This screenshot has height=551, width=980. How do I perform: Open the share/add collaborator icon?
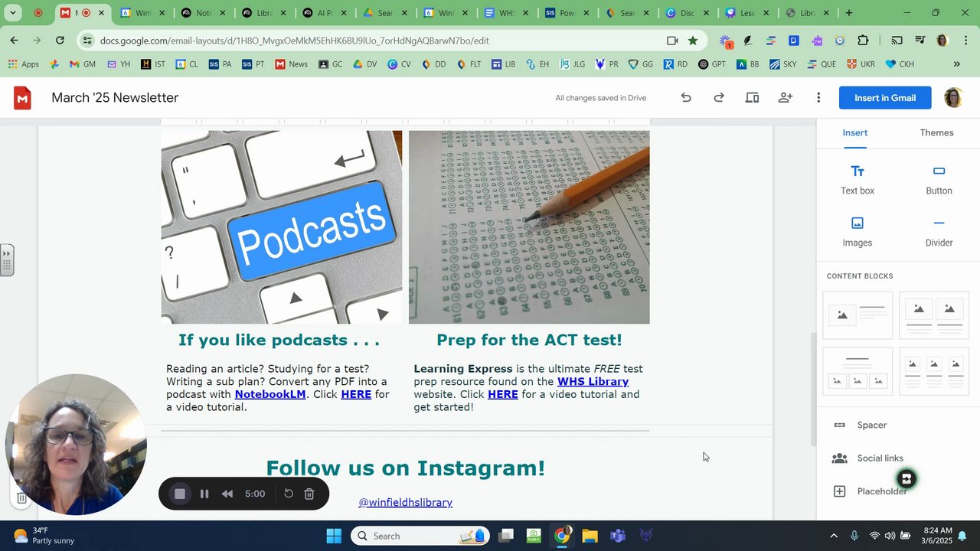pyautogui.click(x=786, y=97)
